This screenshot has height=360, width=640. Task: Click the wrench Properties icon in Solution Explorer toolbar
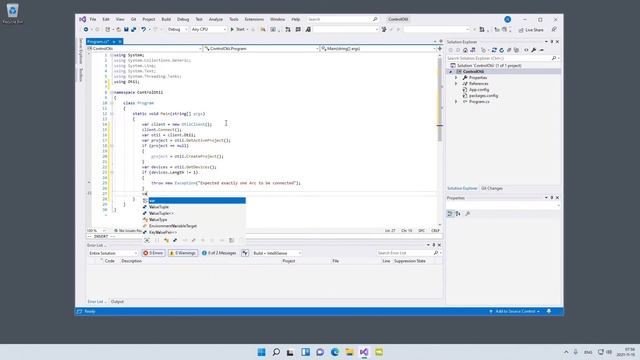tap(533, 50)
